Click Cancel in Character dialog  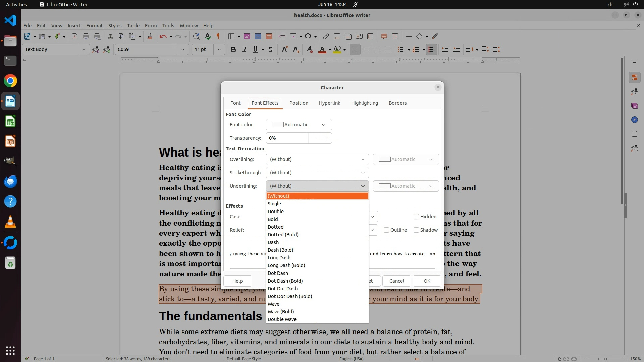[x=396, y=281]
